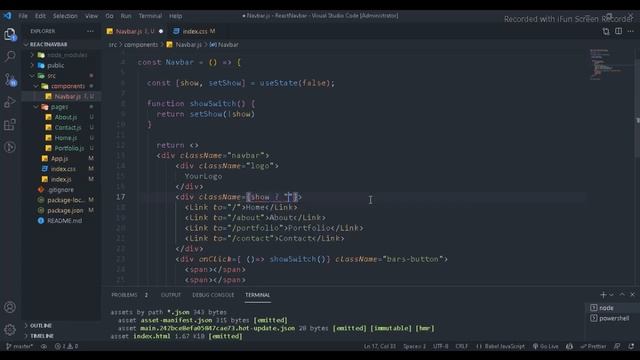
Task: Click CRLF end of line selector
Action: 462,347
